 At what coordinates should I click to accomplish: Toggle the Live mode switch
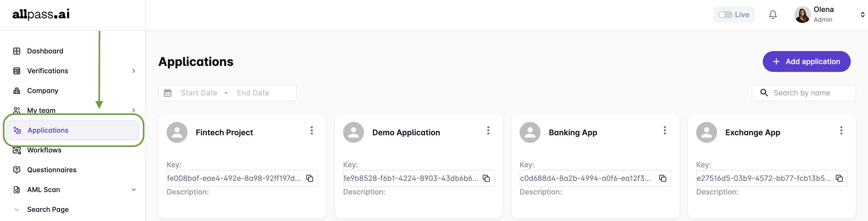[725, 15]
